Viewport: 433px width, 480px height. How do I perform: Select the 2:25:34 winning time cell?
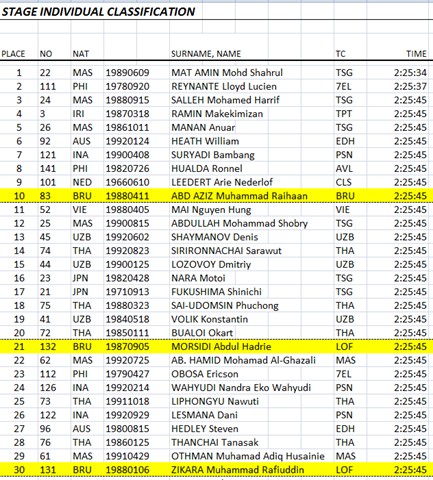coord(410,73)
